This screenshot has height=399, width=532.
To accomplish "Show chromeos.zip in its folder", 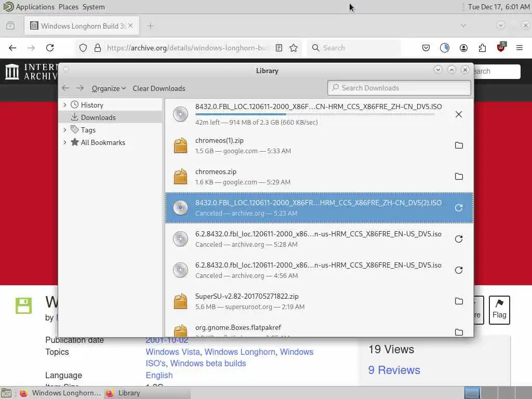I will click(459, 177).
